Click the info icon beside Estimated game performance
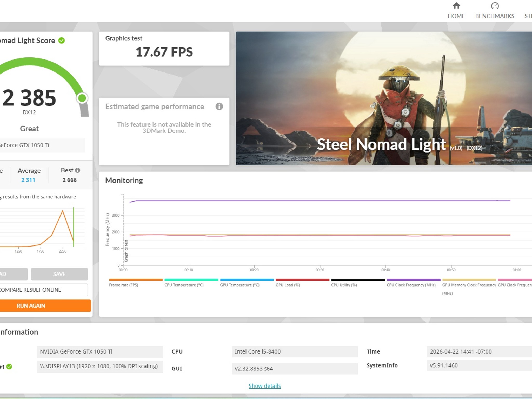 219,107
